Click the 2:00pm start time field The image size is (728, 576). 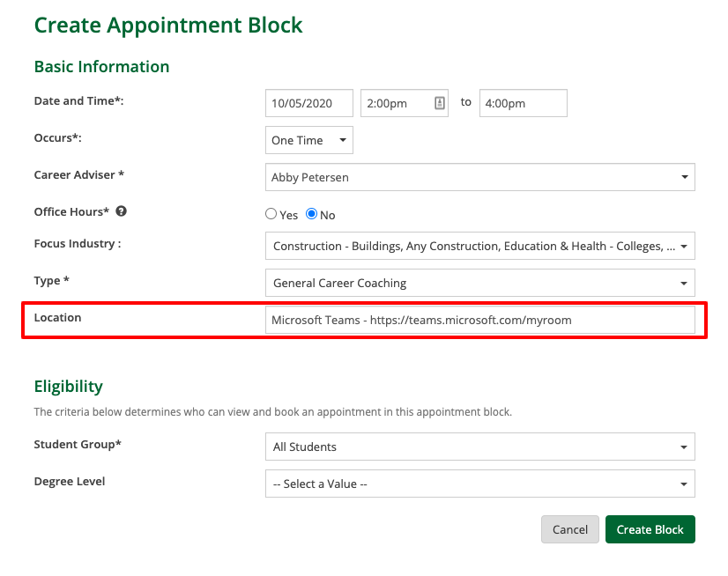tap(395, 103)
